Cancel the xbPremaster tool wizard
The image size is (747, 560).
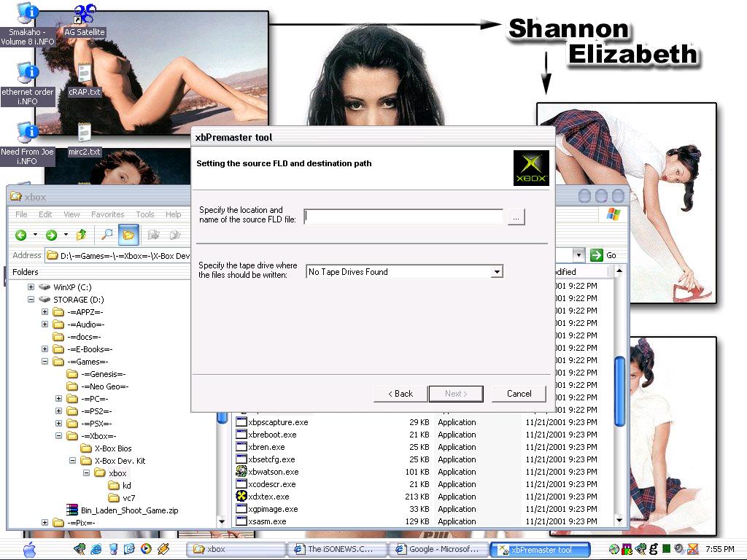pyautogui.click(x=519, y=394)
